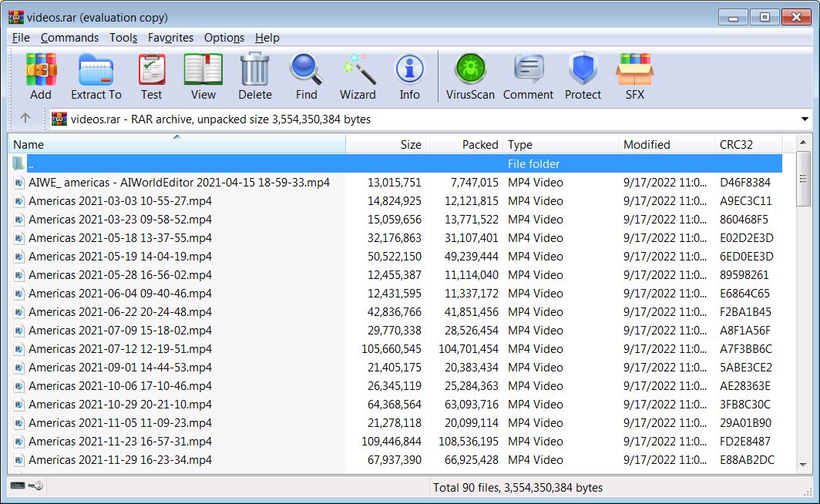Open the Commands menu

tap(69, 38)
